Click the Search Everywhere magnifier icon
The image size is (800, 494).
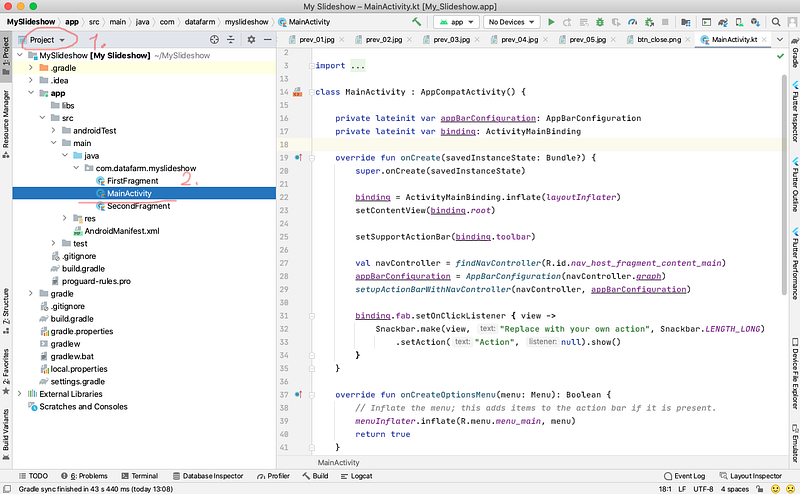point(776,22)
